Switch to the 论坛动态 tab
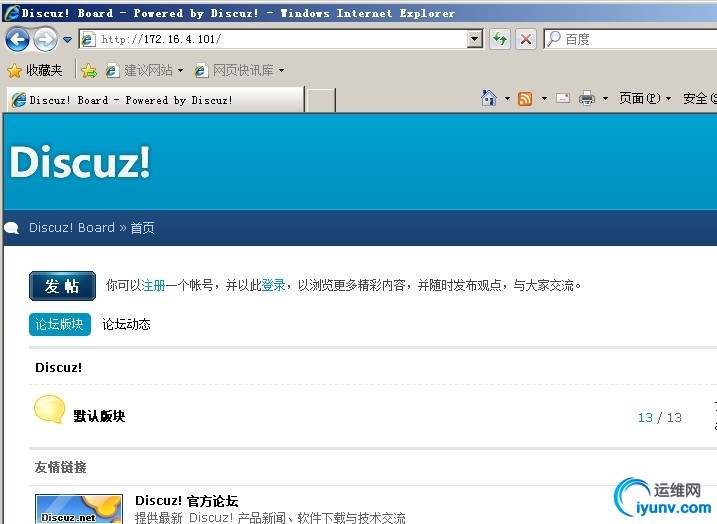 point(126,324)
